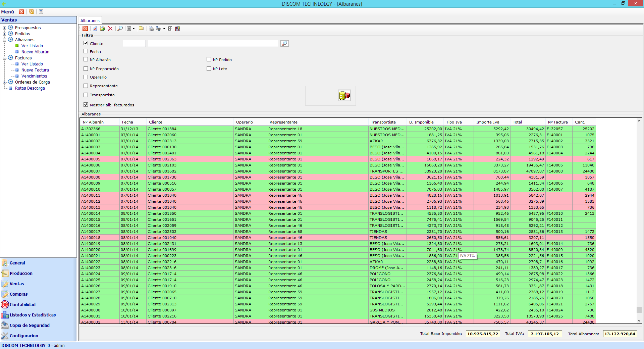
Task: Select the Albaranes tab
Action: tap(90, 20)
